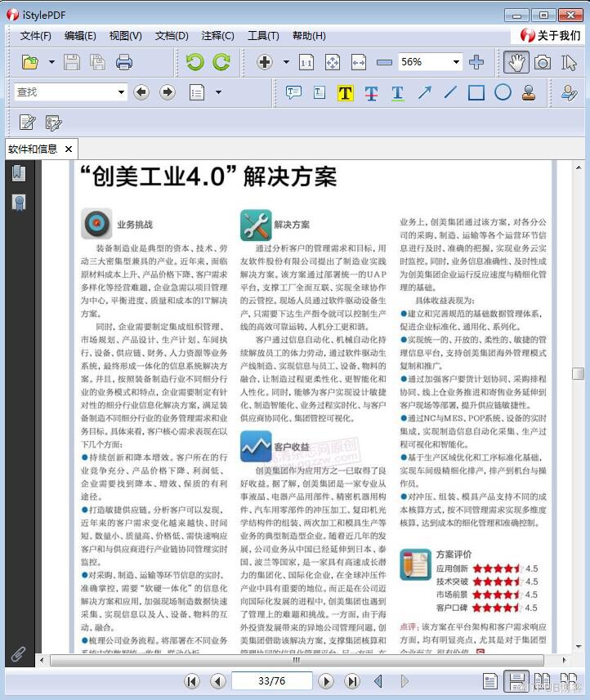Go to the previous page
Image resolution: width=590 pixels, height=700 pixels.
coord(217,681)
